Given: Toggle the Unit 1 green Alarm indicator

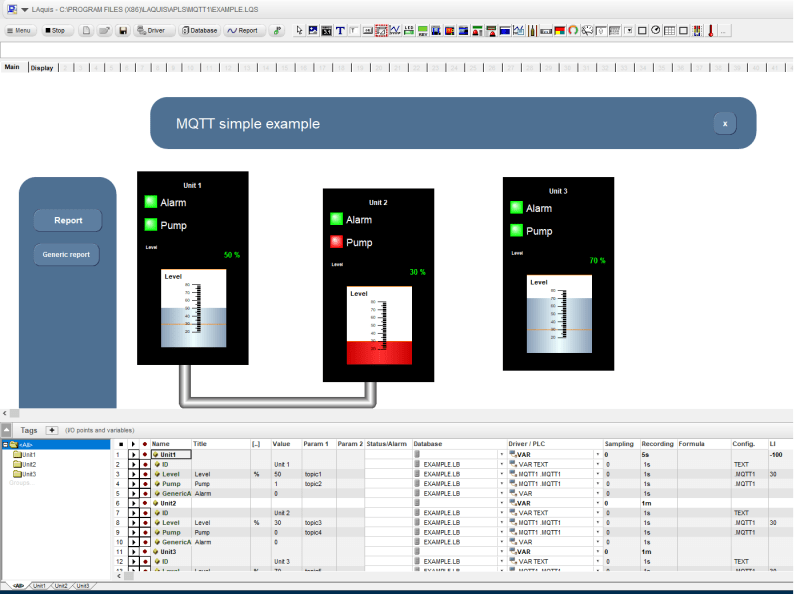Looking at the screenshot, I should (x=151, y=202).
